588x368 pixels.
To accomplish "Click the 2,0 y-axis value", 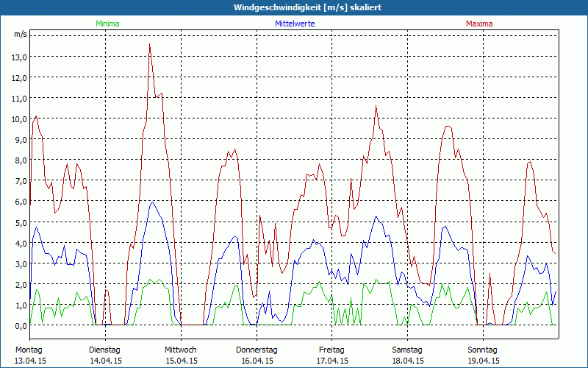I will click(x=22, y=285).
